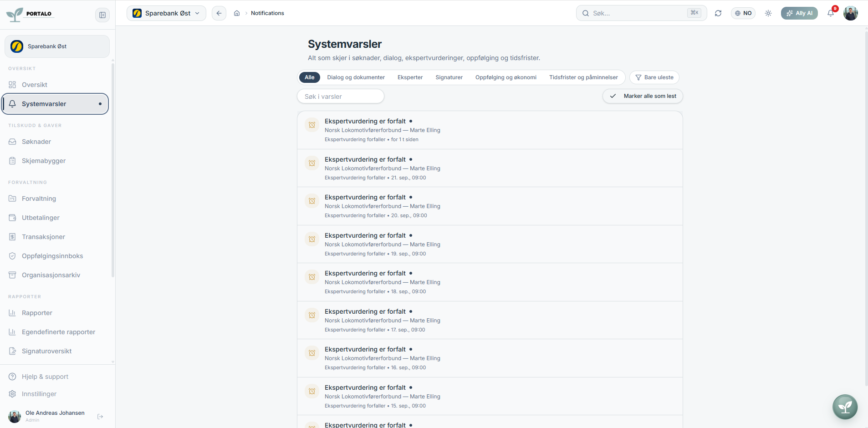Click alarm icon of 21. sep. notification
This screenshot has height=428, width=868.
[312, 163]
